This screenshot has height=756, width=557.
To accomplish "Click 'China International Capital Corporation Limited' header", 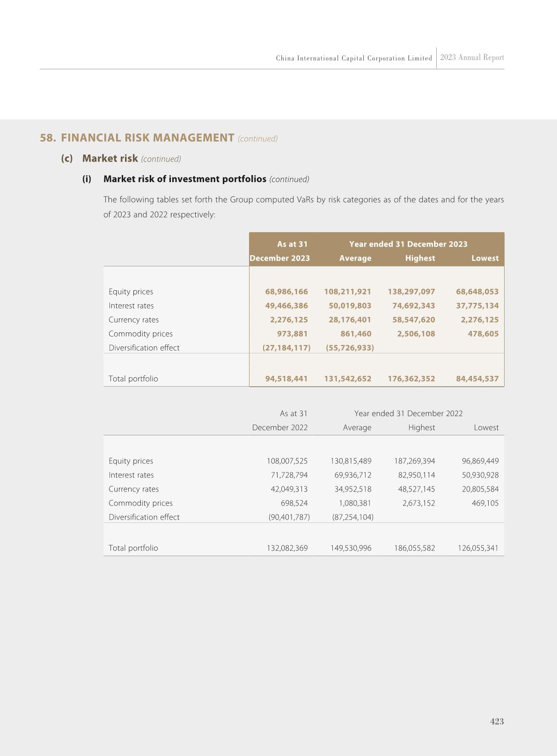I will 354,59.
